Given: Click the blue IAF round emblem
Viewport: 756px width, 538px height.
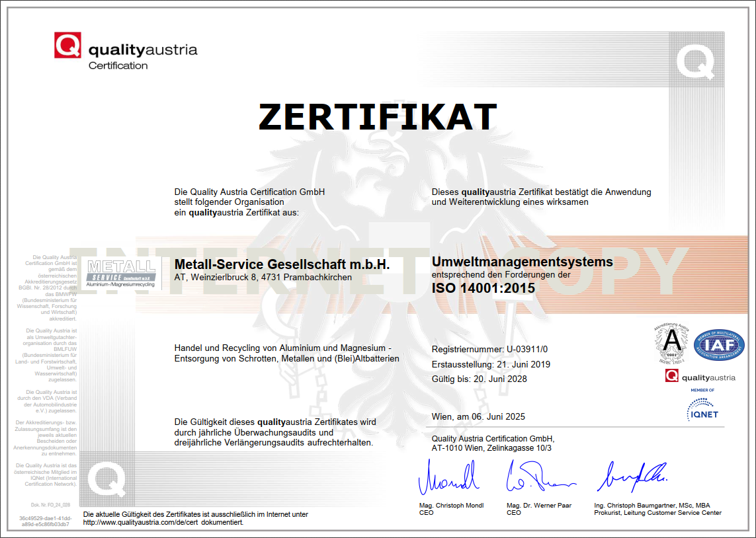Looking at the screenshot, I should tap(720, 345).
